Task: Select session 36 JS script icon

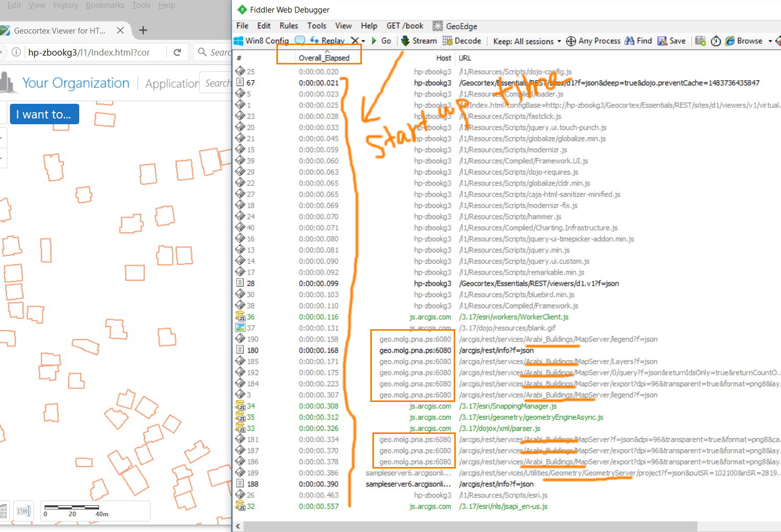Action: tap(241, 317)
